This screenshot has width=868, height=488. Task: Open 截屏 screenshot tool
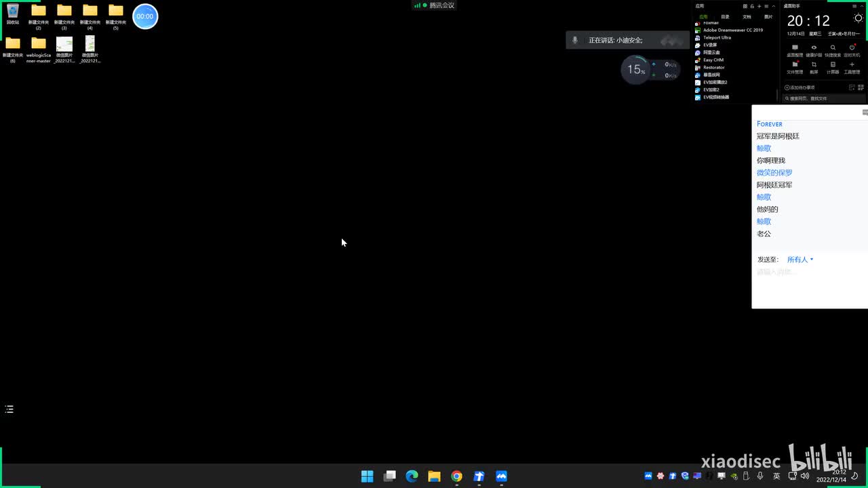tap(814, 68)
